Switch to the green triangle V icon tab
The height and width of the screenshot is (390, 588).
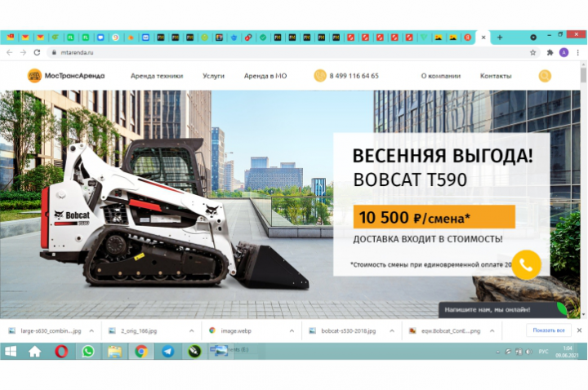pyautogui.click(x=424, y=38)
